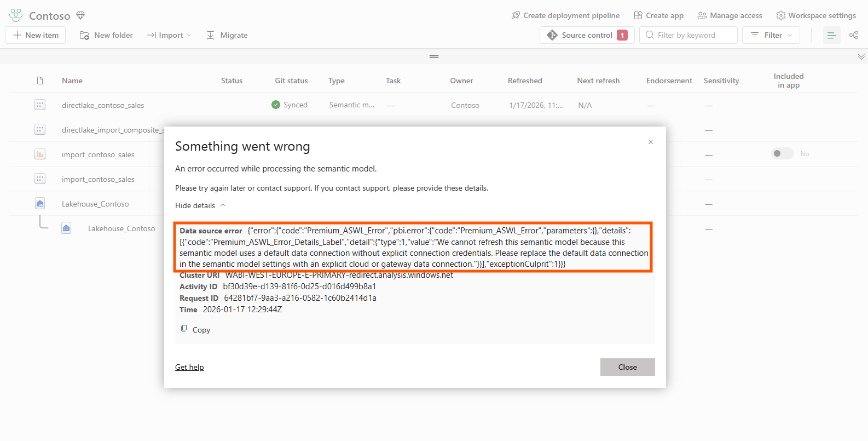Click directlake_import_composite semantic model icon
868x441 pixels.
tap(40, 129)
